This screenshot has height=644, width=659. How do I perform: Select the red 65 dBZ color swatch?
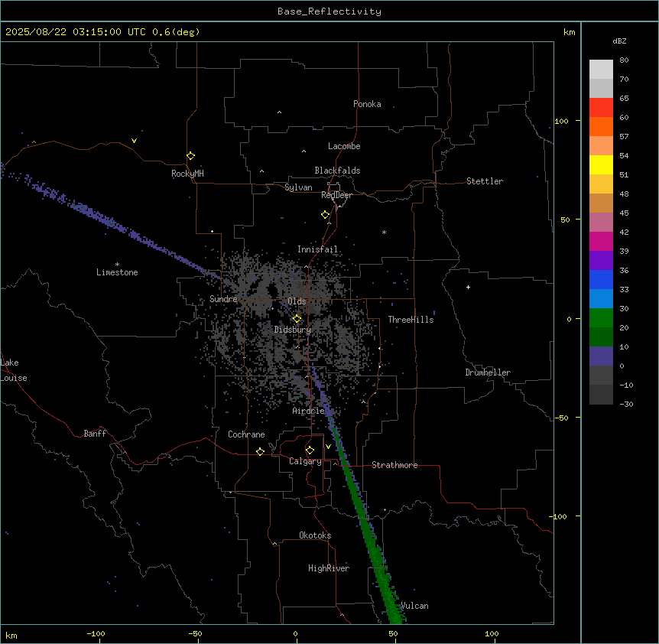click(601, 108)
